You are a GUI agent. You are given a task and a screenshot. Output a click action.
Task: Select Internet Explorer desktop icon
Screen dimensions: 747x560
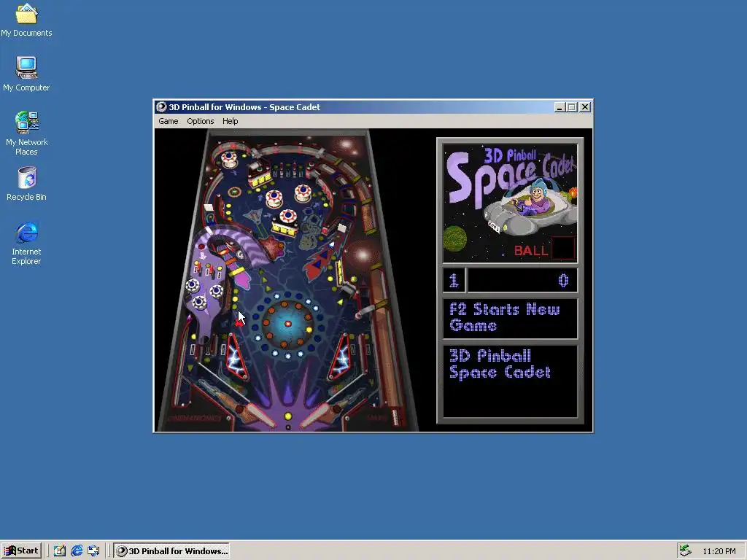[26, 244]
